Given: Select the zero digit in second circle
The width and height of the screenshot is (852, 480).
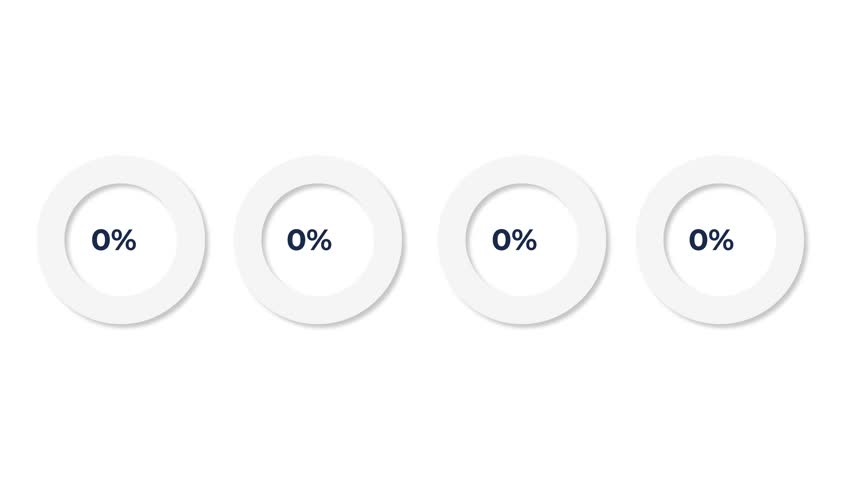Looking at the screenshot, I should pos(297,240).
